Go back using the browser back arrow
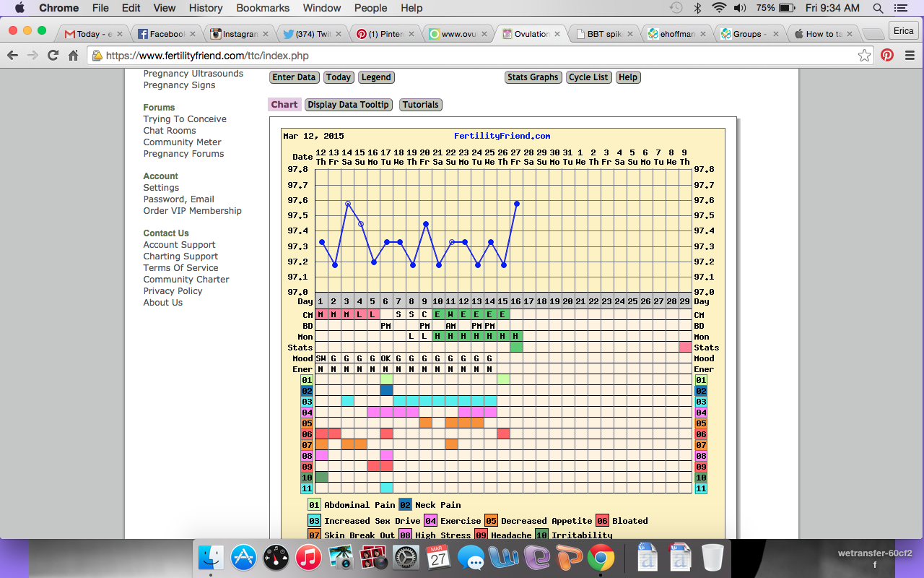This screenshot has height=578, width=924. pyautogui.click(x=12, y=56)
